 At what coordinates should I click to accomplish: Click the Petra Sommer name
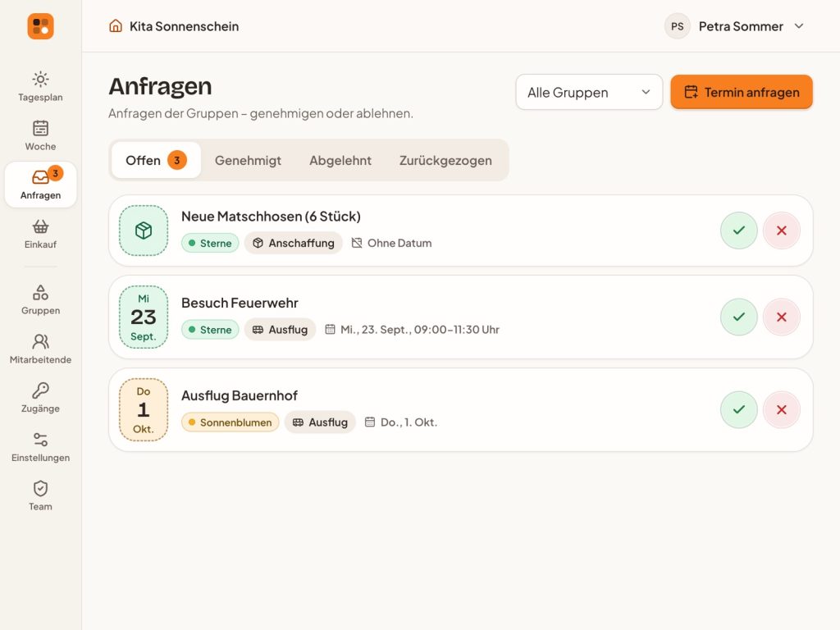coord(741,26)
